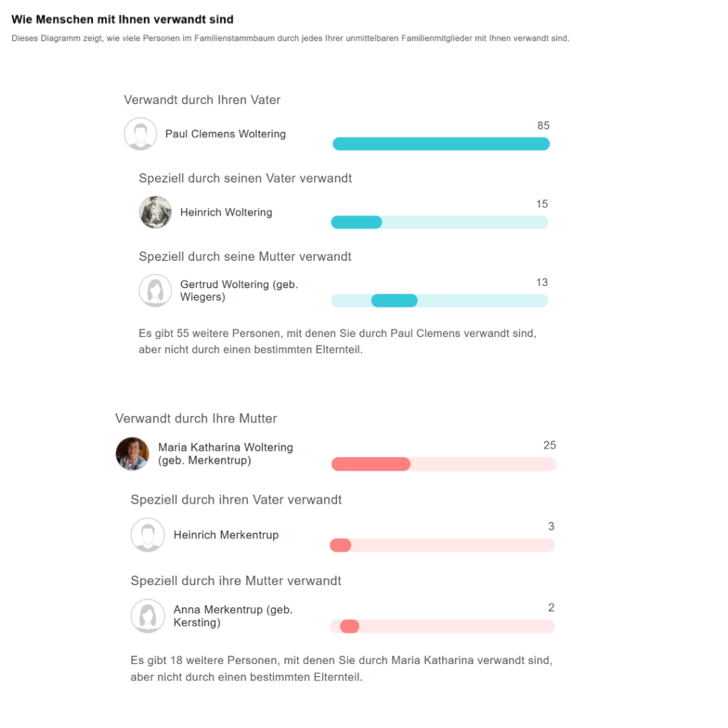Click the count 85 above father's bar

(x=543, y=126)
